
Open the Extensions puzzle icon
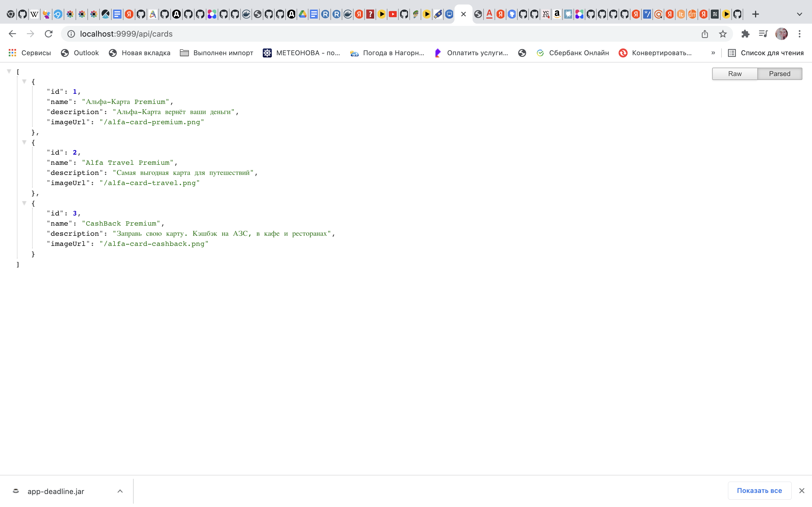[x=745, y=34]
